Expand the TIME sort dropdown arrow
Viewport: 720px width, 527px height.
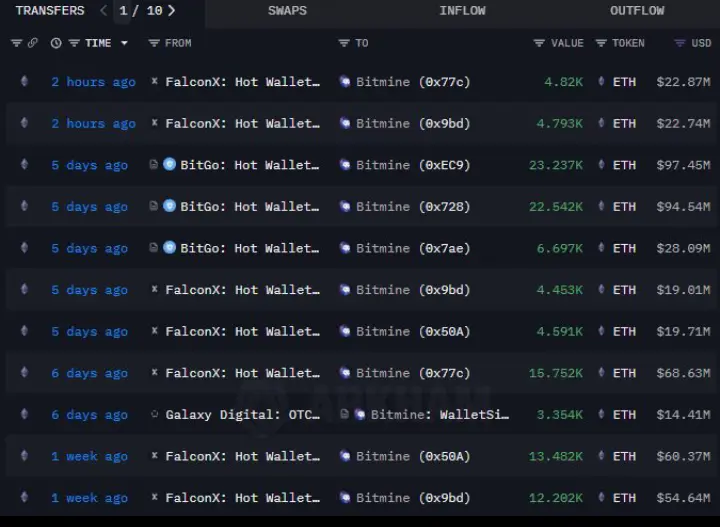(x=124, y=44)
